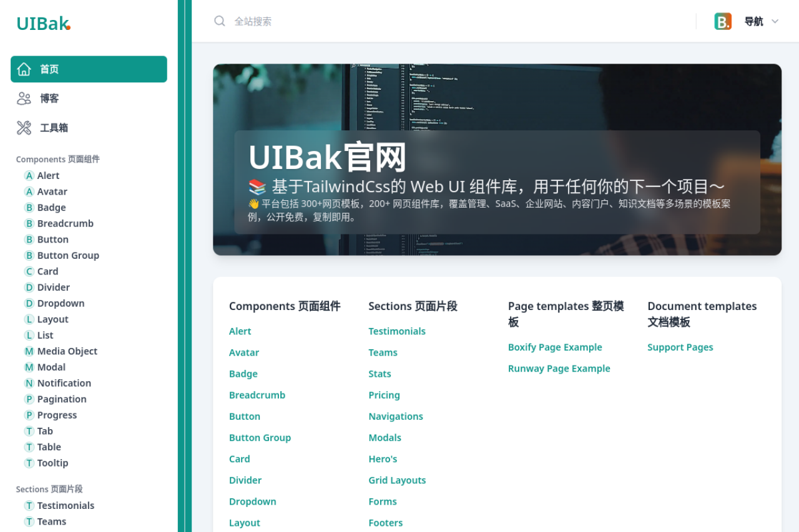Click the M badge icon next to Modal

pyautogui.click(x=29, y=367)
